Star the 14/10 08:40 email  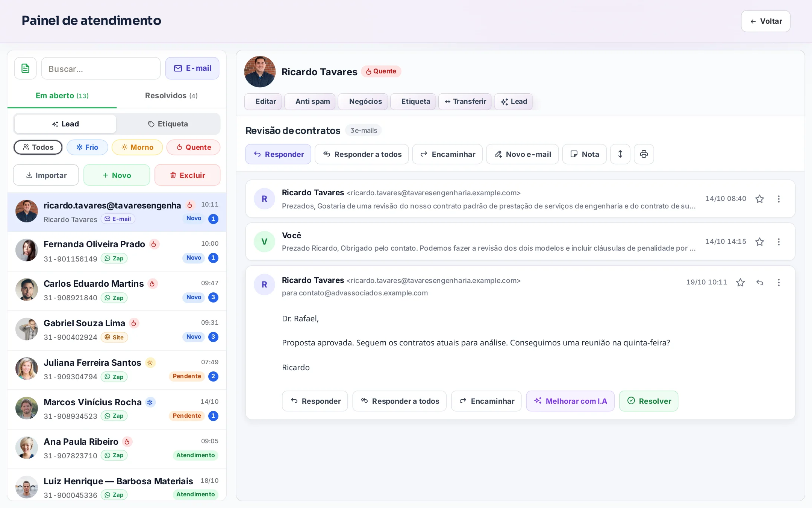pyautogui.click(x=759, y=199)
